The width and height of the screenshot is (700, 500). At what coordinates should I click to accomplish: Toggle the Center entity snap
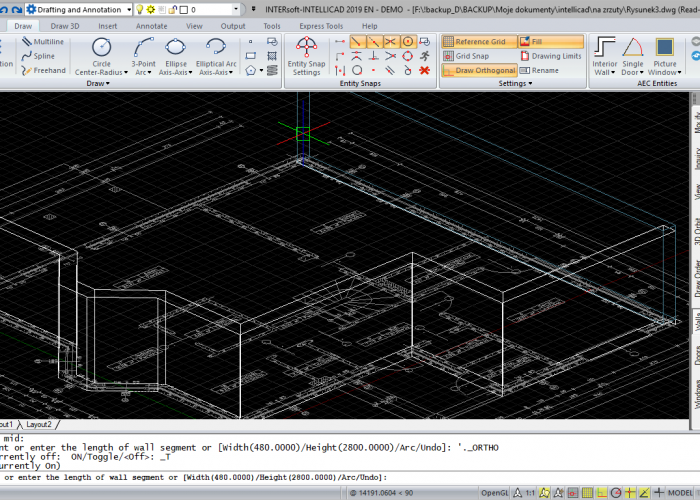click(x=408, y=42)
